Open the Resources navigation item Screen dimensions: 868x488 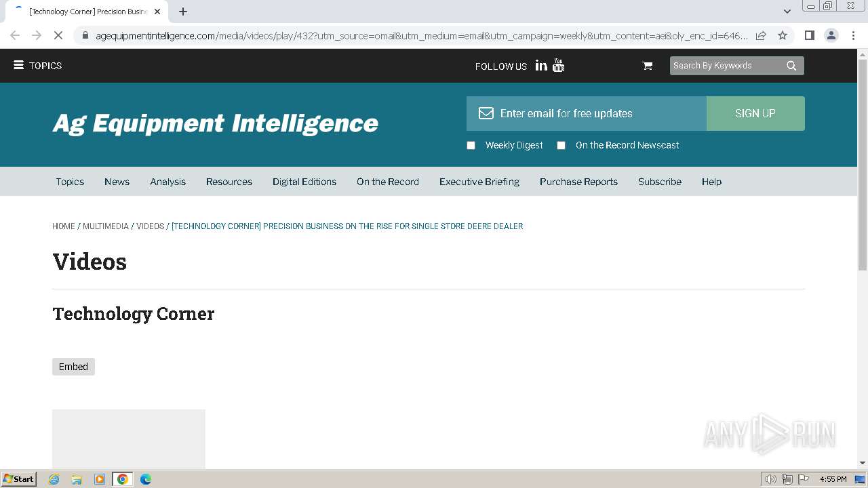click(x=229, y=182)
